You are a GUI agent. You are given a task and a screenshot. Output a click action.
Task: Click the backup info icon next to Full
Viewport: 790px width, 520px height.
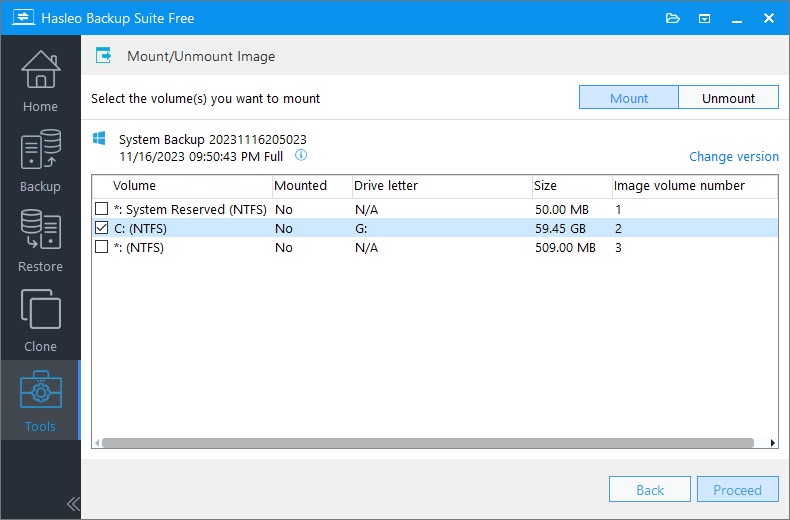point(300,156)
